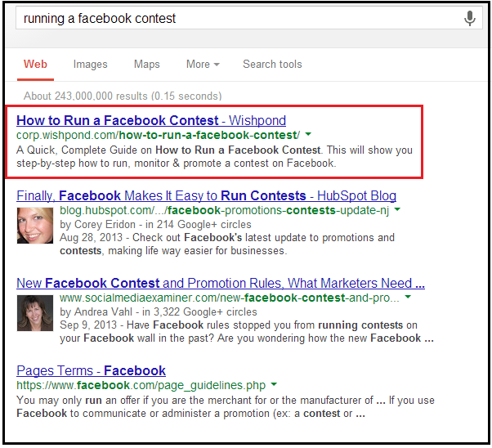Open 'by Corey Eridon' author link
The image size is (492, 448).
click(x=97, y=224)
